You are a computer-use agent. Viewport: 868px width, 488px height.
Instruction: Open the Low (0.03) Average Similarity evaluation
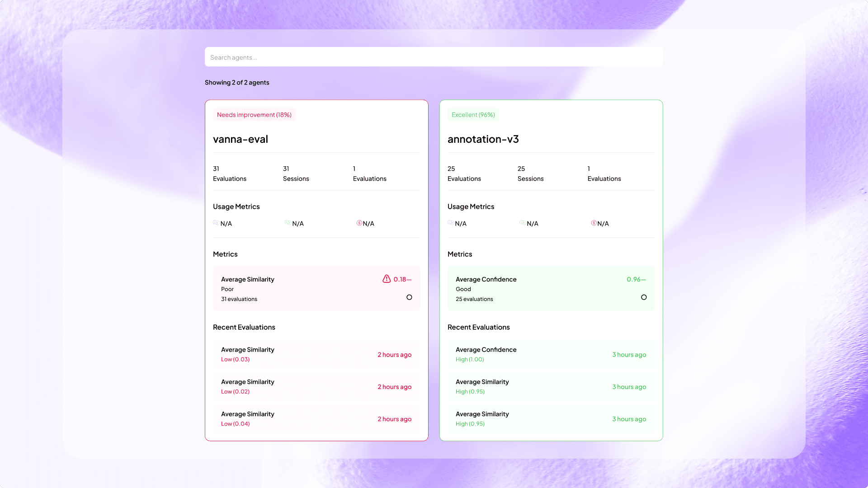point(316,354)
